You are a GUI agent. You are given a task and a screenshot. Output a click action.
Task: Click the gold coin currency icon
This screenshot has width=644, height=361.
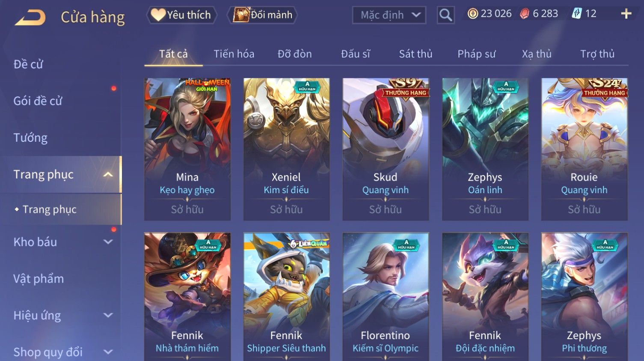(472, 14)
